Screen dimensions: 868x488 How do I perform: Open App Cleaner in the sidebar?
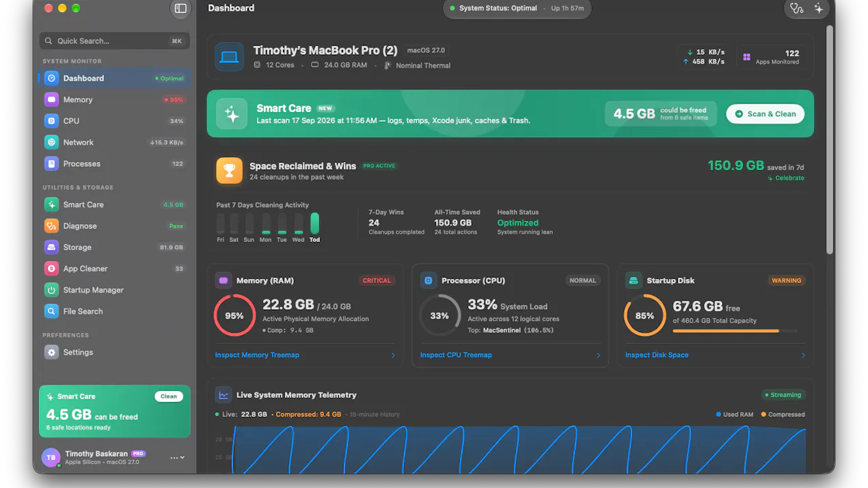pos(114,269)
